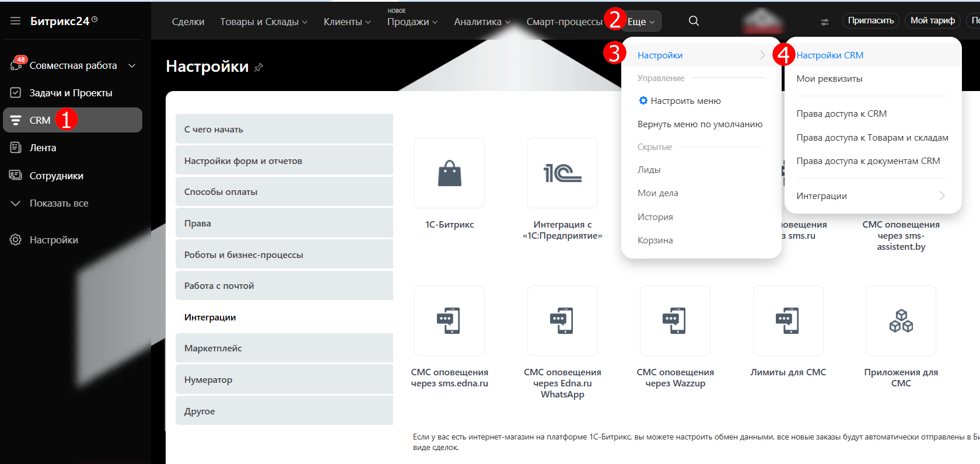Click the Задачи и Проекты checkbox icon
This screenshot has height=464, width=980.
16,93
